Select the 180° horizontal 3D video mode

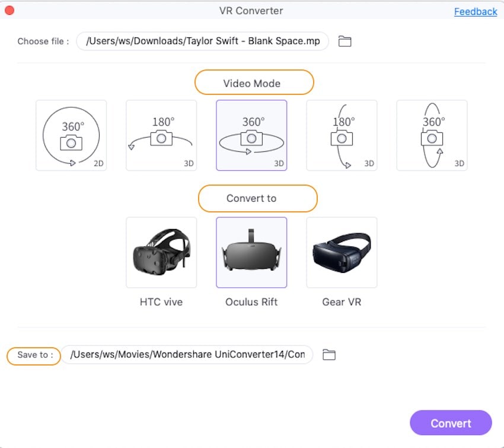click(x=161, y=135)
